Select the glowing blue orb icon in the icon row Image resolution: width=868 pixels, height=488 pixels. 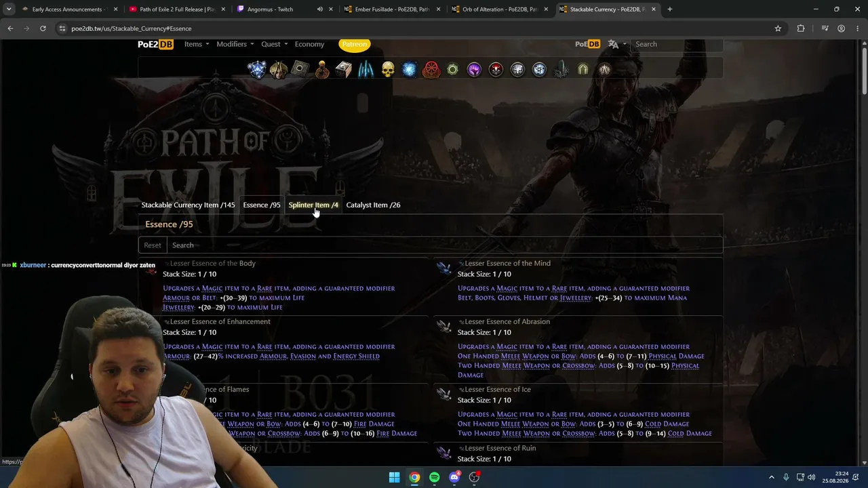point(410,69)
